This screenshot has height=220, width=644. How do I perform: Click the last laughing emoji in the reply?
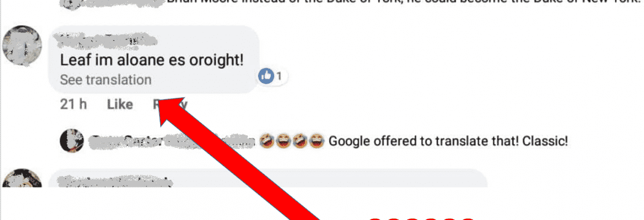tap(315, 141)
